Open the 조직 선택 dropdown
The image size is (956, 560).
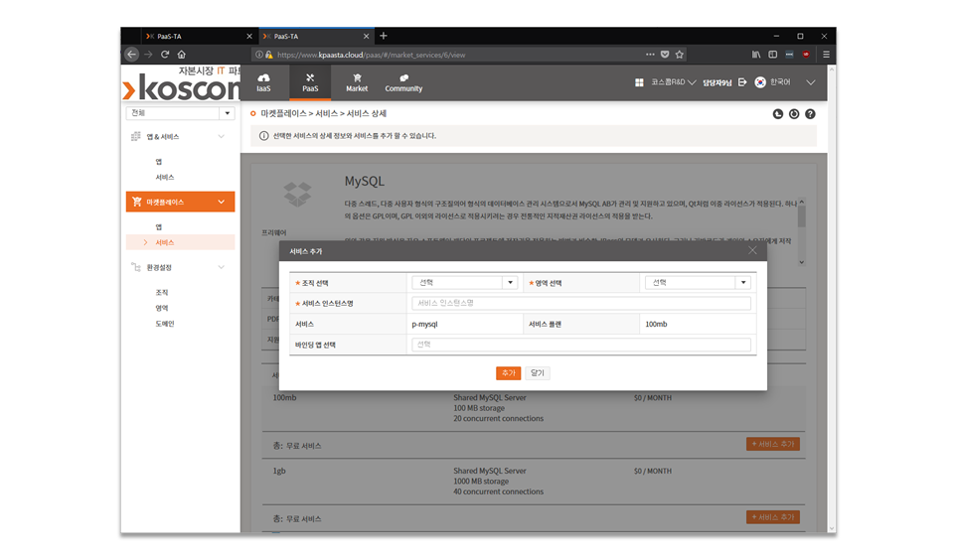(465, 283)
